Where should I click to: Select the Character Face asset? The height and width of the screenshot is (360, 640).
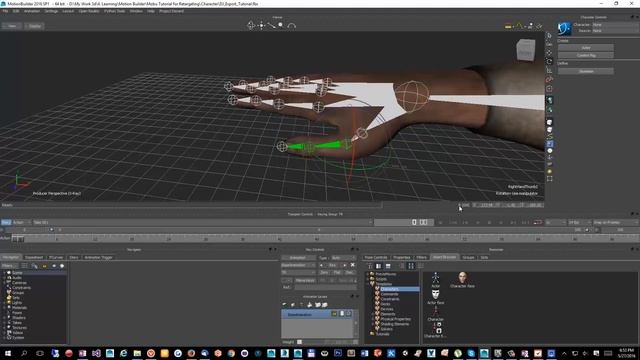coord(462,280)
